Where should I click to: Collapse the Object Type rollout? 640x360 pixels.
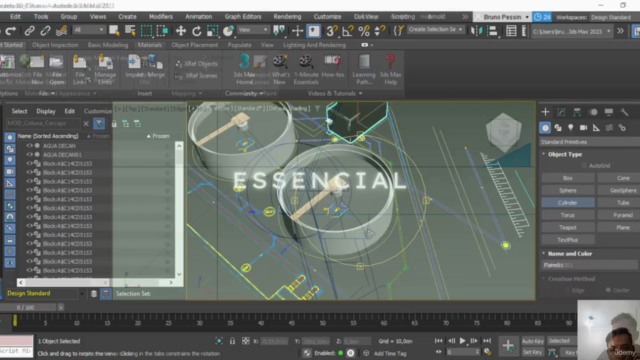(565, 154)
